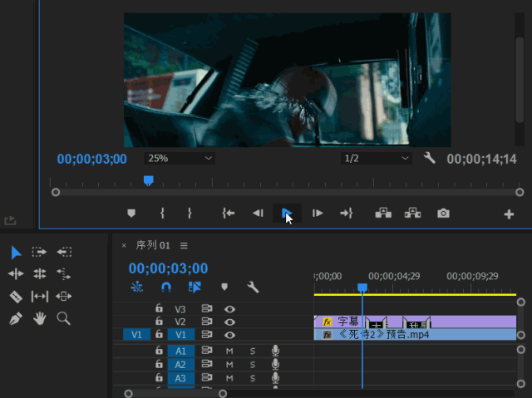This screenshot has height=398, width=532.
Task: Add marker in Program Monitor
Action: coord(131,214)
